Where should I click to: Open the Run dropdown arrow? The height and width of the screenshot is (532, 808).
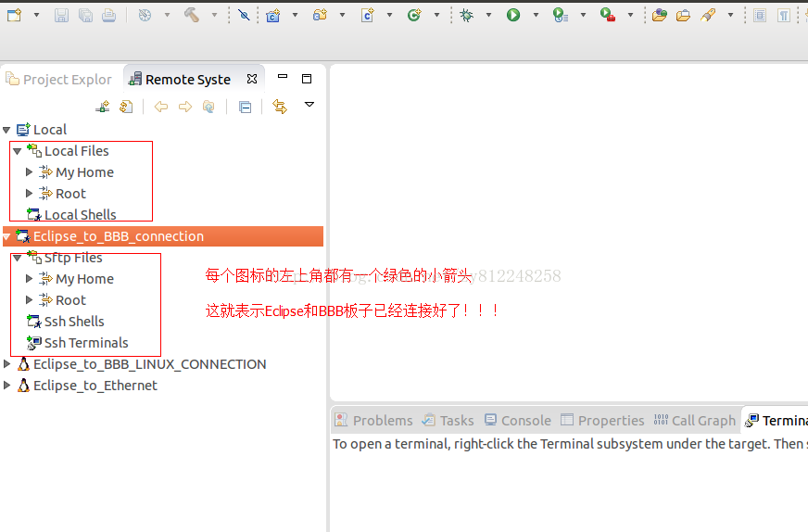pos(536,15)
